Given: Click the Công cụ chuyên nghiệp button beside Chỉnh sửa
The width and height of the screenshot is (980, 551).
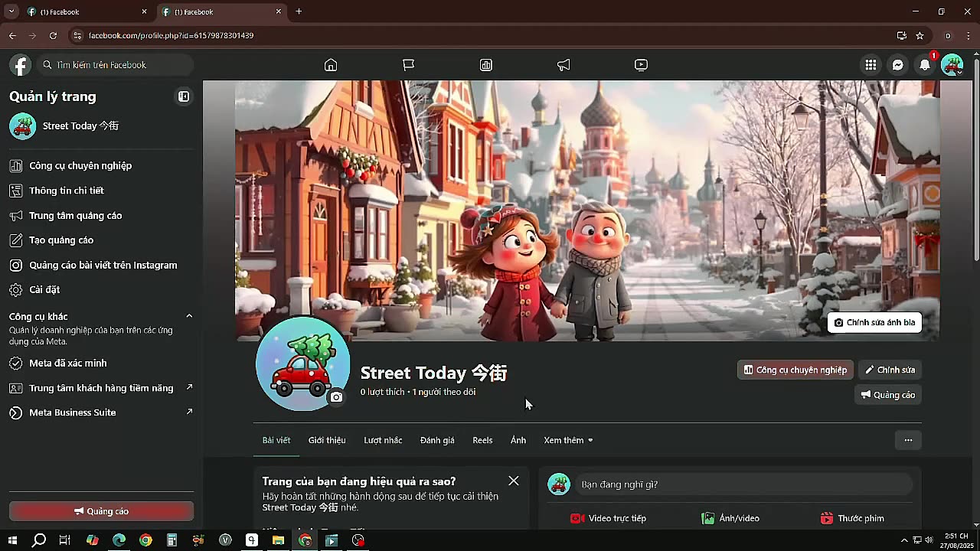Looking at the screenshot, I should [795, 370].
